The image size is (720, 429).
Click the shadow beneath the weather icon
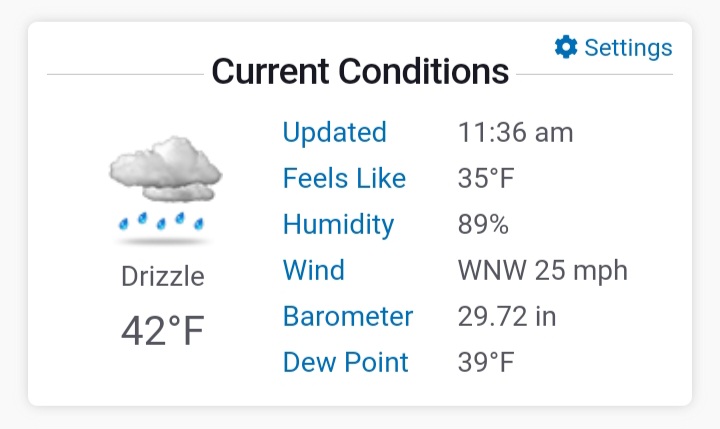point(162,241)
